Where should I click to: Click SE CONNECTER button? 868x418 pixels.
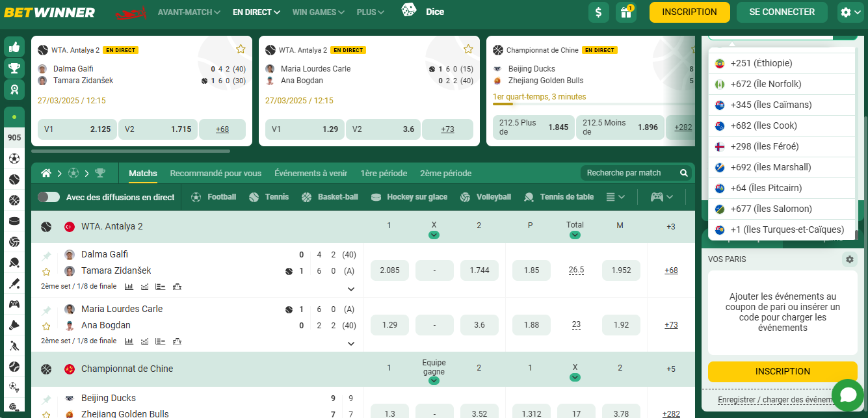point(782,12)
